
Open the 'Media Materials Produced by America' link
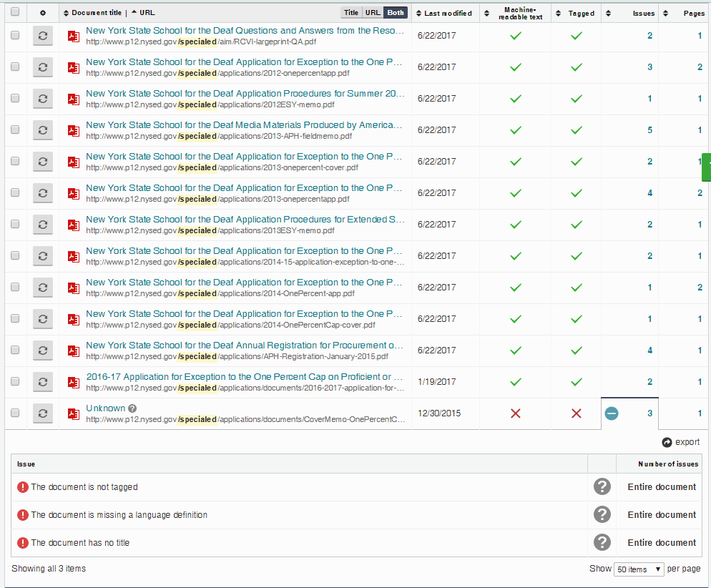click(244, 125)
